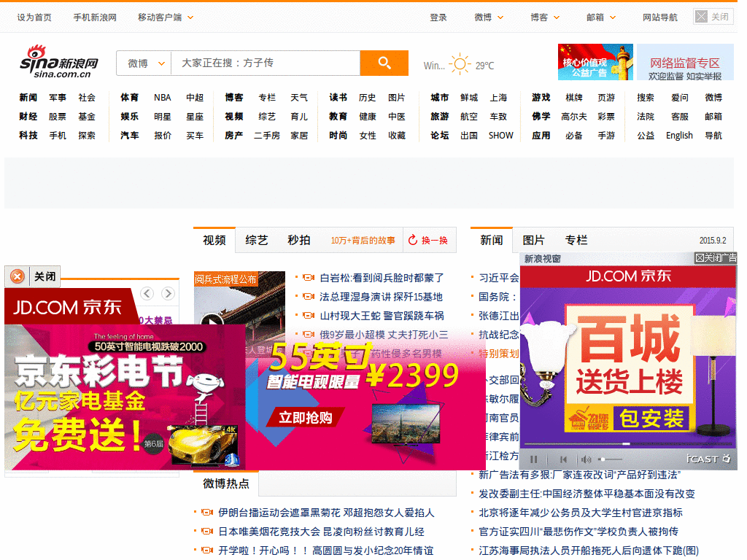The width and height of the screenshot is (747, 560).
Task: Click 立即抢购 button in JD ad
Action: 306,418
